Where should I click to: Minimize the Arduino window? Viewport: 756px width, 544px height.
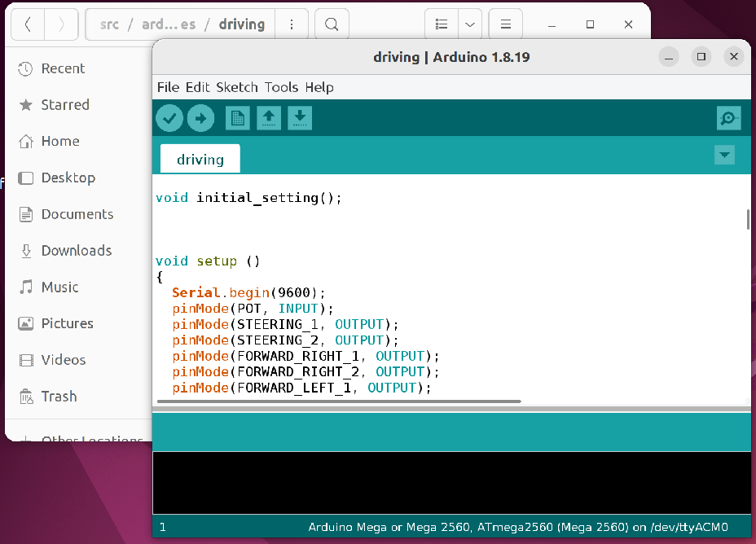(669, 57)
